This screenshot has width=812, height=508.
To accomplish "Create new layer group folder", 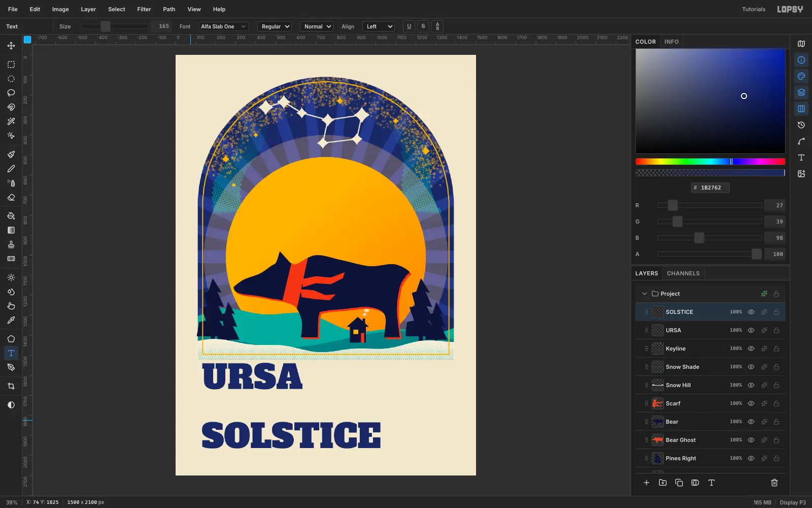I will (x=663, y=483).
